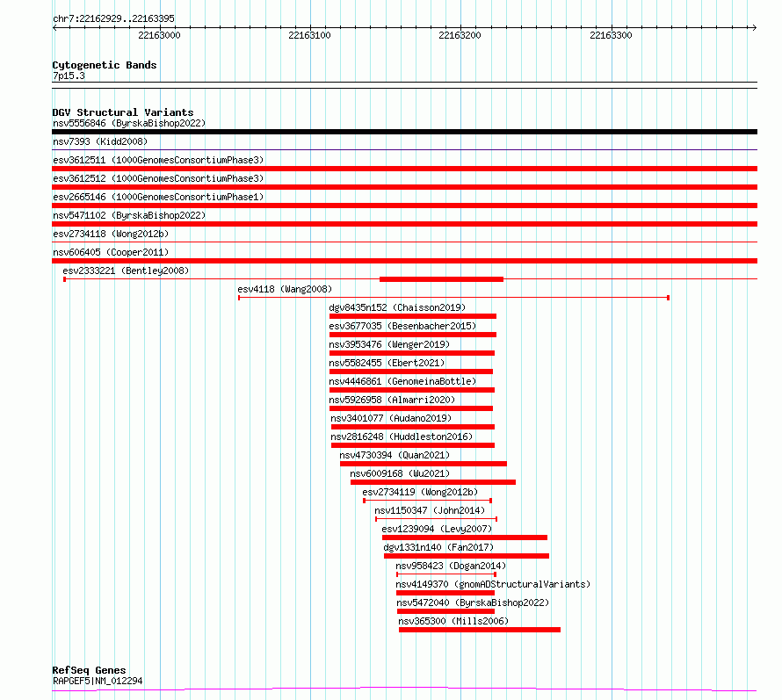Image resolution: width=782 pixels, height=700 pixels.
Task: Open variant nsv5472040 (ByrskaBishop2022)
Action: 473,603
